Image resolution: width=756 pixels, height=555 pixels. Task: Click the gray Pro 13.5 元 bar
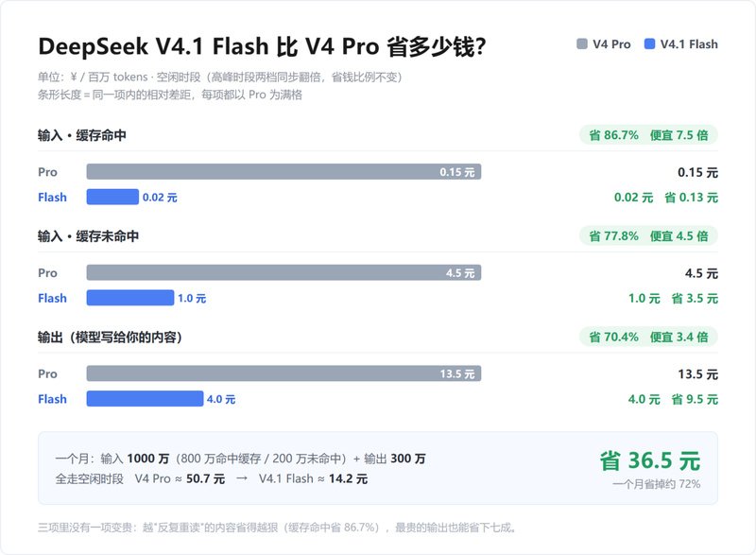283,373
